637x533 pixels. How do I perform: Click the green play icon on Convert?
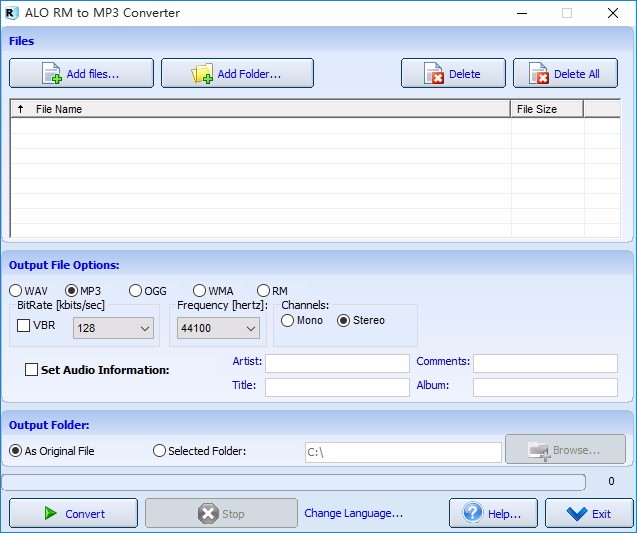tap(50, 513)
